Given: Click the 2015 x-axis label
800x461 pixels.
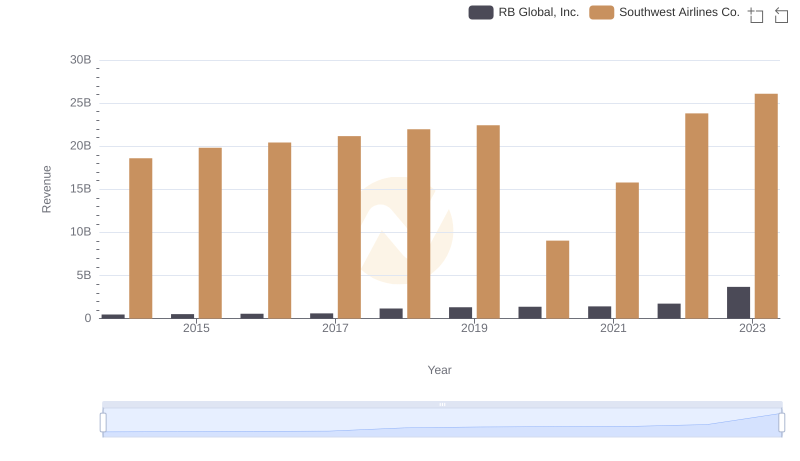Looking at the screenshot, I should tap(196, 328).
